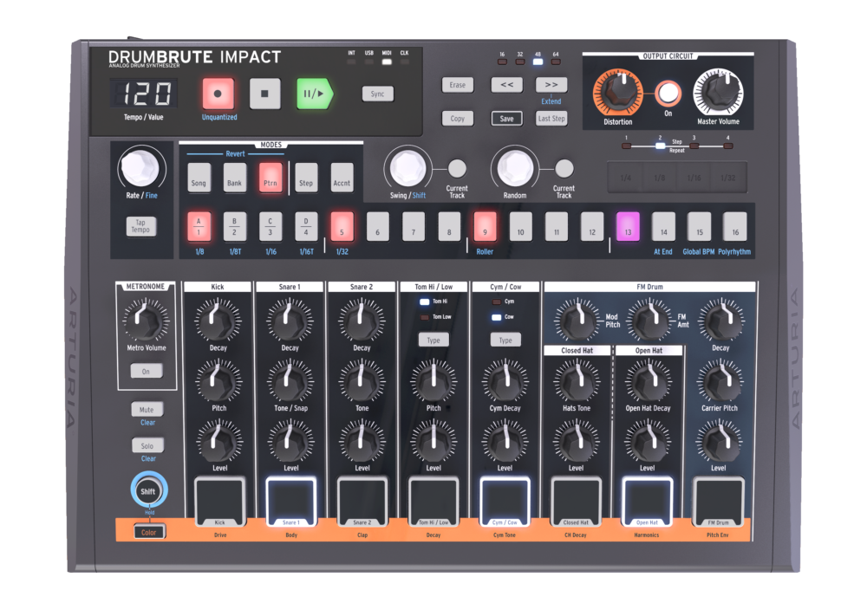Screen dimensions: 867x616
Task: Click the Sync button
Action: coord(378,94)
